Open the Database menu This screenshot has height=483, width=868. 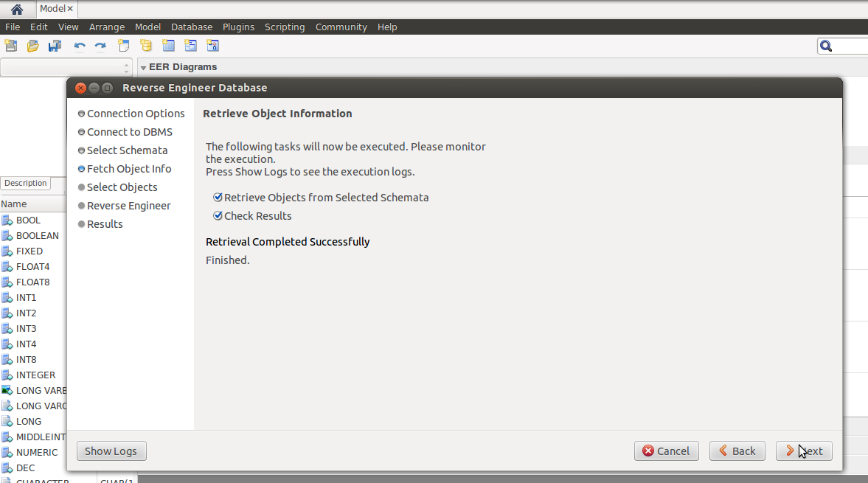(191, 27)
